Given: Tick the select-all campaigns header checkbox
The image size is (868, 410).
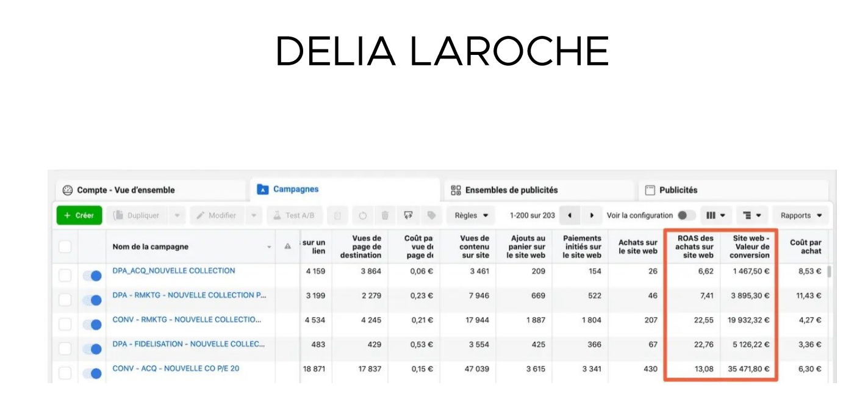Looking at the screenshot, I should [65, 246].
